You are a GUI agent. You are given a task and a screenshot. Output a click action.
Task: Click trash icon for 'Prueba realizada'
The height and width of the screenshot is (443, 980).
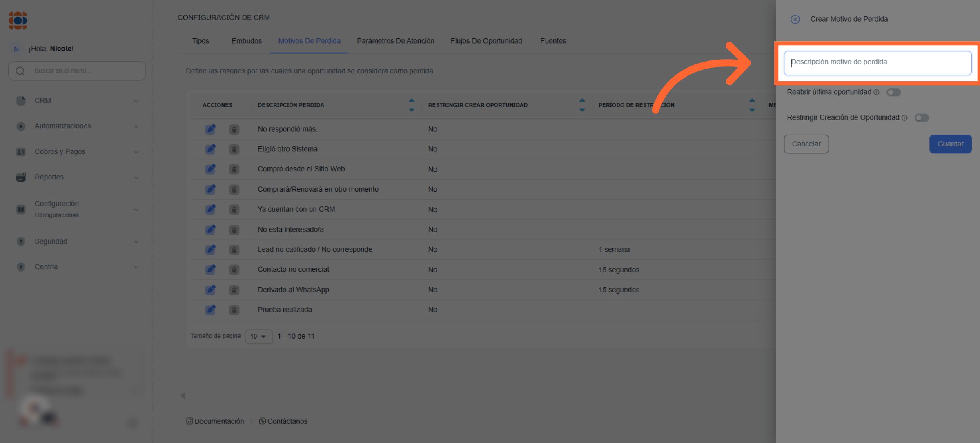coord(234,310)
